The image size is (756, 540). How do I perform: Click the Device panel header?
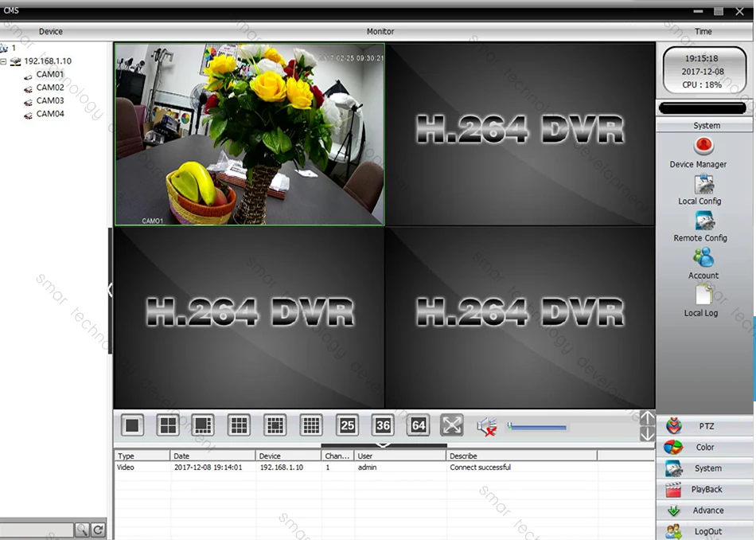click(x=51, y=31)
